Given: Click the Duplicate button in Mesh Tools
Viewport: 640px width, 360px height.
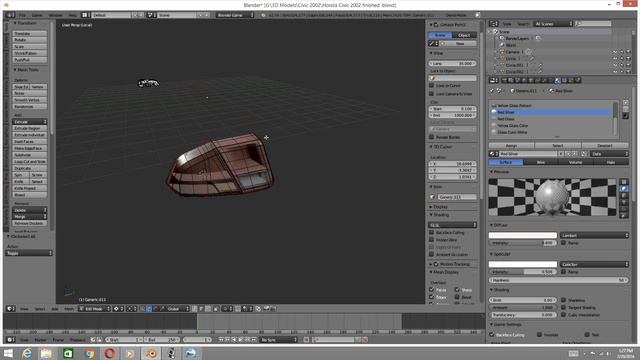Looking at the screenshot, I should (29, 168).
